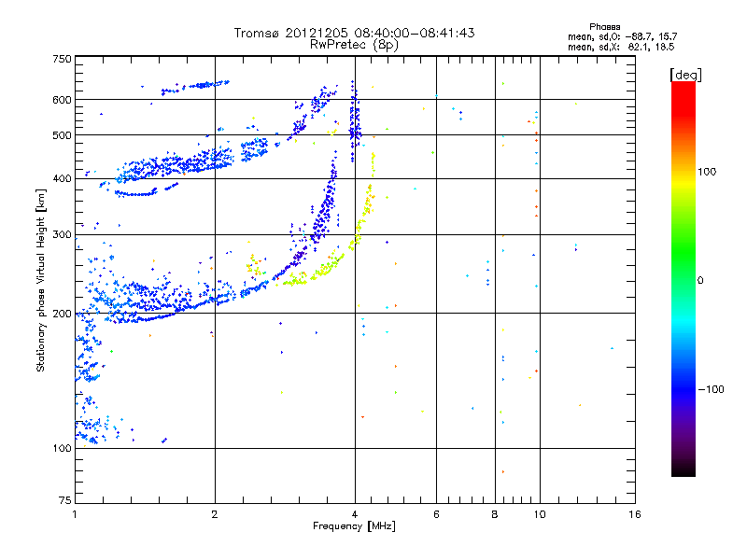Click the frequency-axis tick label "10"

pyautogui.click(x=540, y=514)
